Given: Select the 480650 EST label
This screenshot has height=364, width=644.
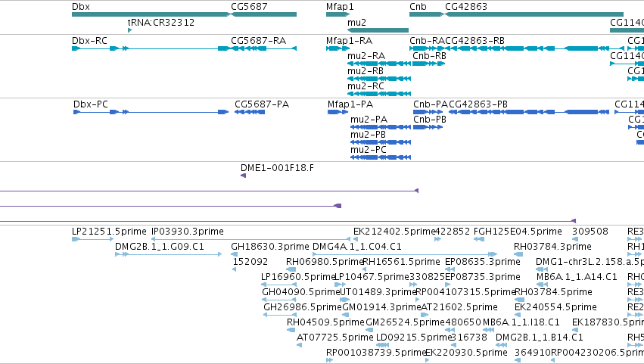Looking at the screenshot, I should coord(463,323).
